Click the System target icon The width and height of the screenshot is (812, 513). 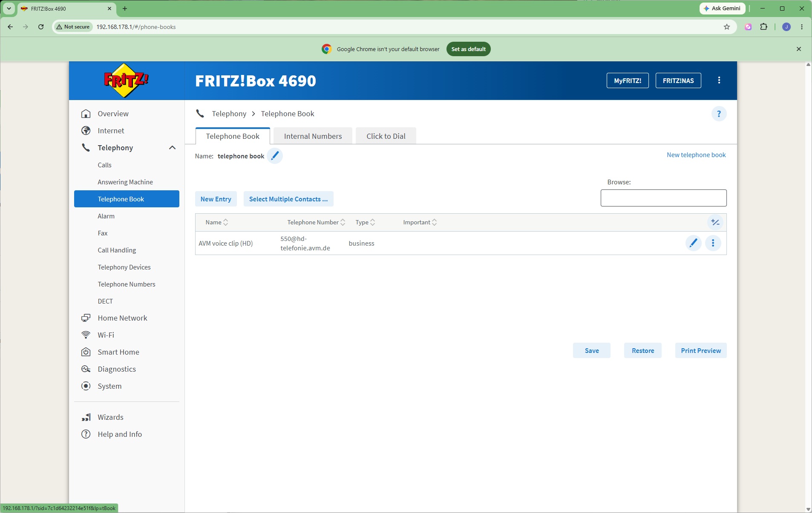coord(86,386)
